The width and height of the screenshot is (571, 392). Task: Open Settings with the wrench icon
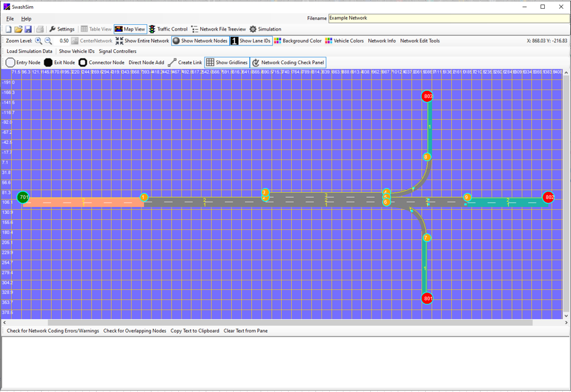coord(62,29)
